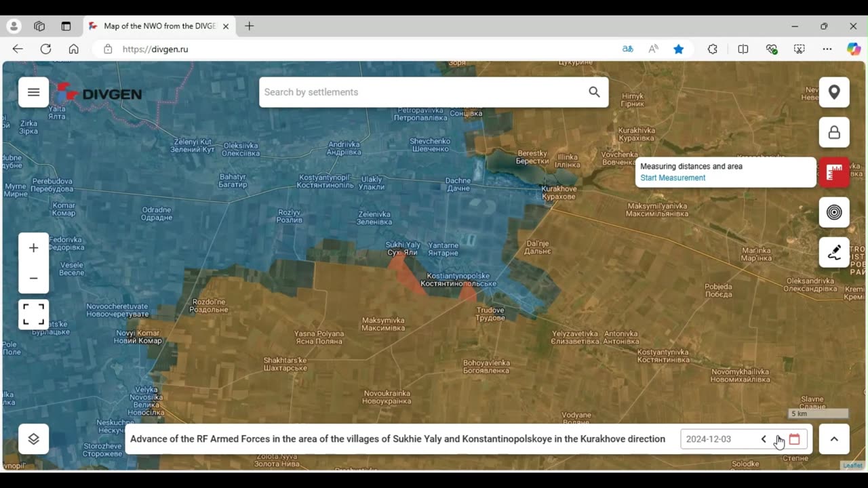This screenshot has width=868, height=488.
Task: Click the Trudove settlement label
Action: tap(490, 314)
